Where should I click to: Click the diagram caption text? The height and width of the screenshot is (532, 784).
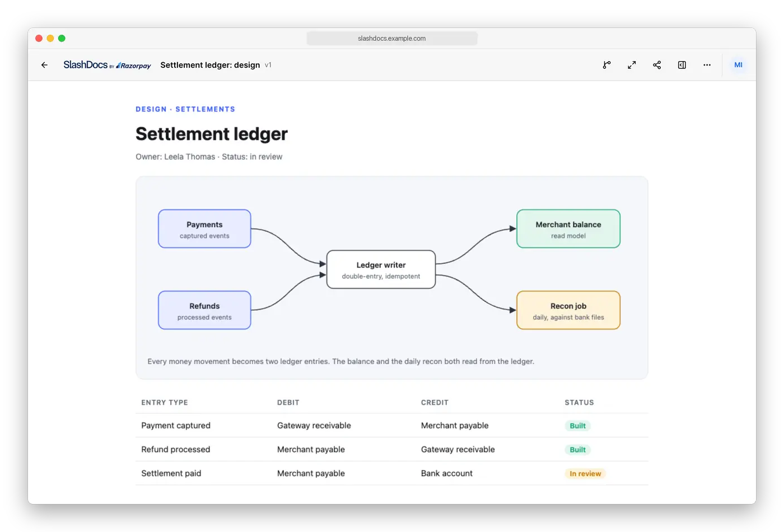340,362
